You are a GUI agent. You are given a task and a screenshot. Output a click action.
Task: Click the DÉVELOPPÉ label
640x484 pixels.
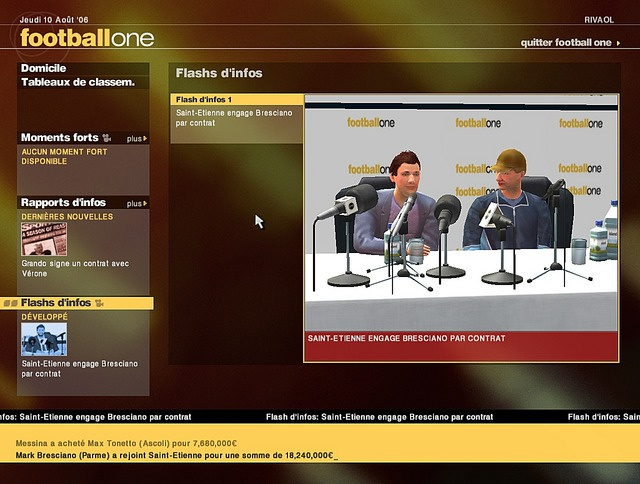[44, 317]
